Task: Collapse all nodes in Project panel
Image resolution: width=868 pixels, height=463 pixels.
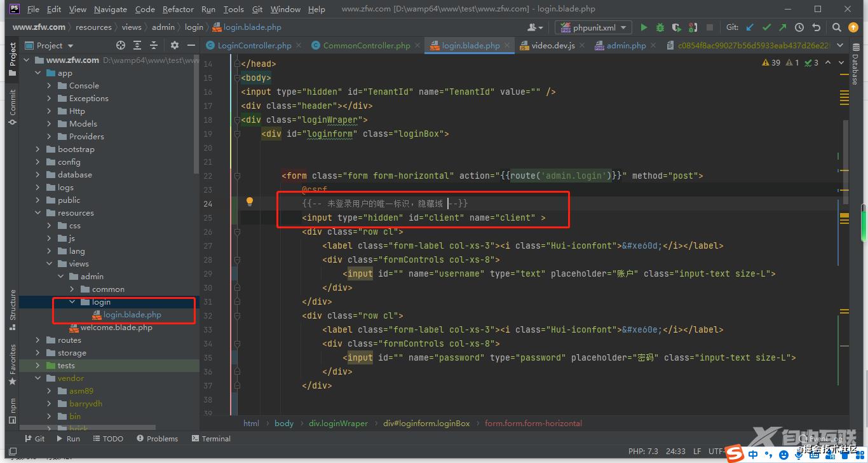Action: tap(154, 45)
